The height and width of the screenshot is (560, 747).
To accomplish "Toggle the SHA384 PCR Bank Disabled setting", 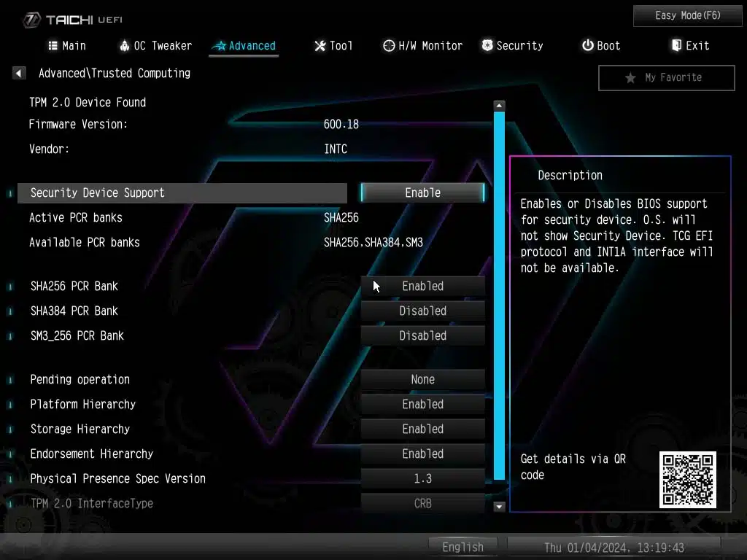I will pos(422,311).
